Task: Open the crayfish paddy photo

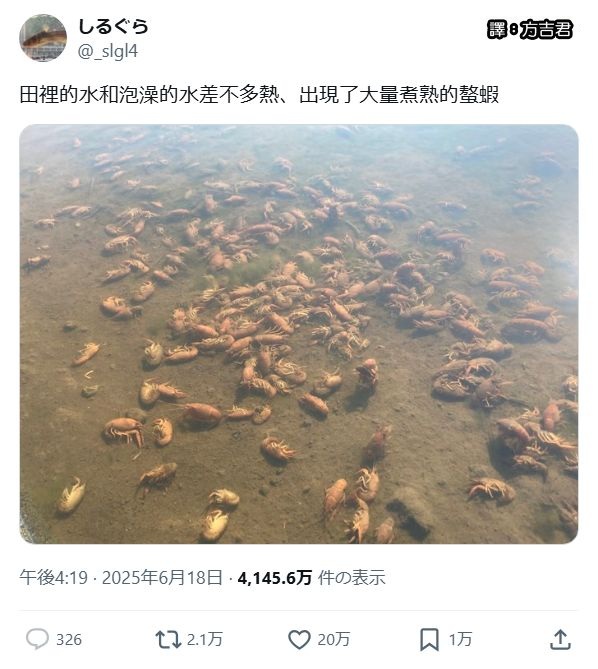Action: (x=299, y=334)
